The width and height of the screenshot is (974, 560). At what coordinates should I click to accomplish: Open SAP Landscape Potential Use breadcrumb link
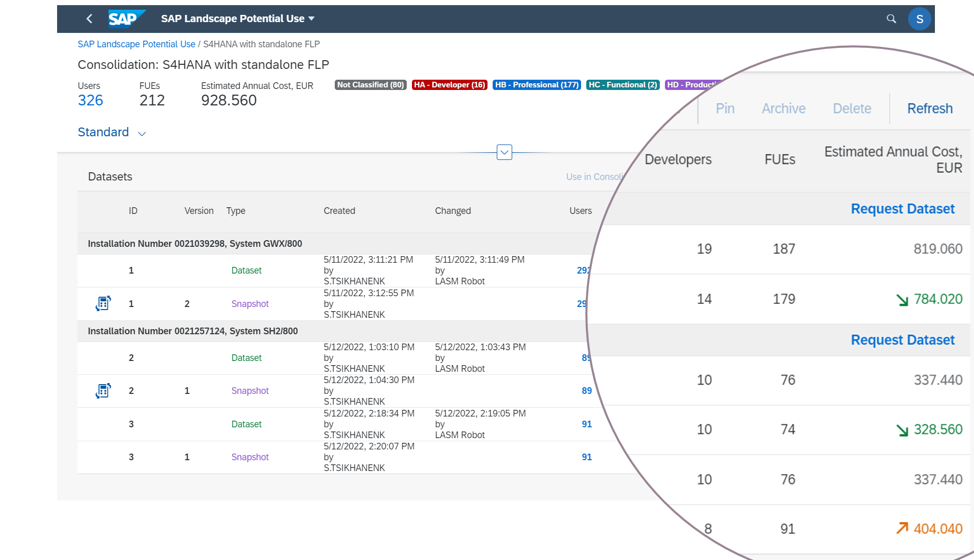tap(136, 44)
